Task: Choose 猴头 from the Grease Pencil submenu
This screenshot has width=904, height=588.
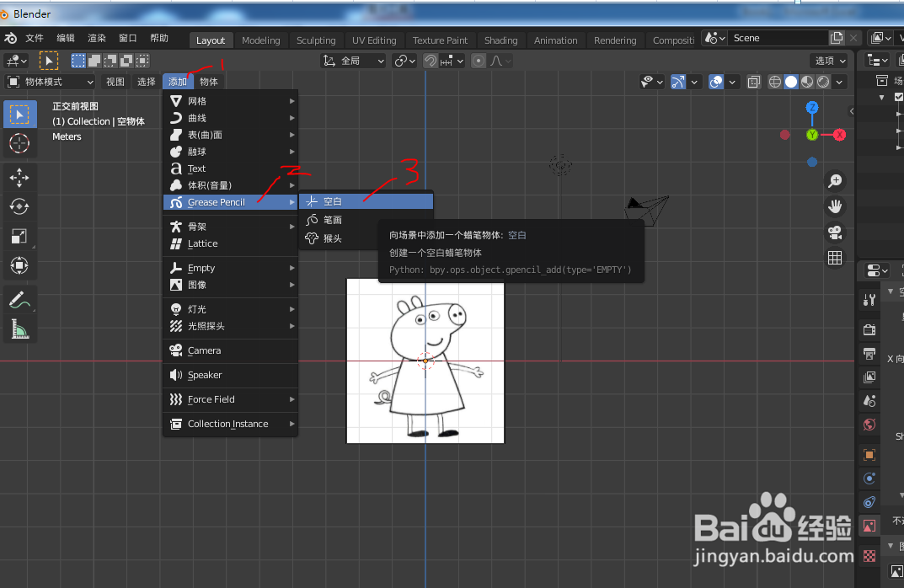Action: [x=334, y=238]
